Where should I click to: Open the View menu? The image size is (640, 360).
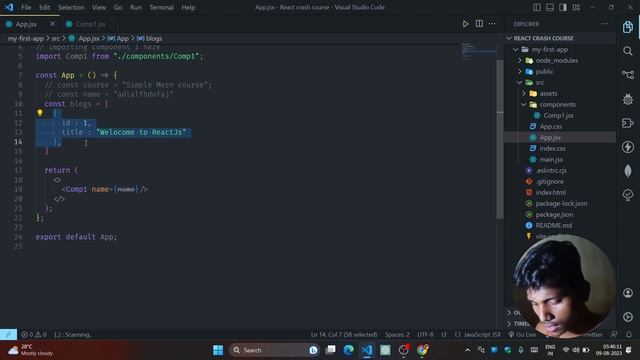99,7
